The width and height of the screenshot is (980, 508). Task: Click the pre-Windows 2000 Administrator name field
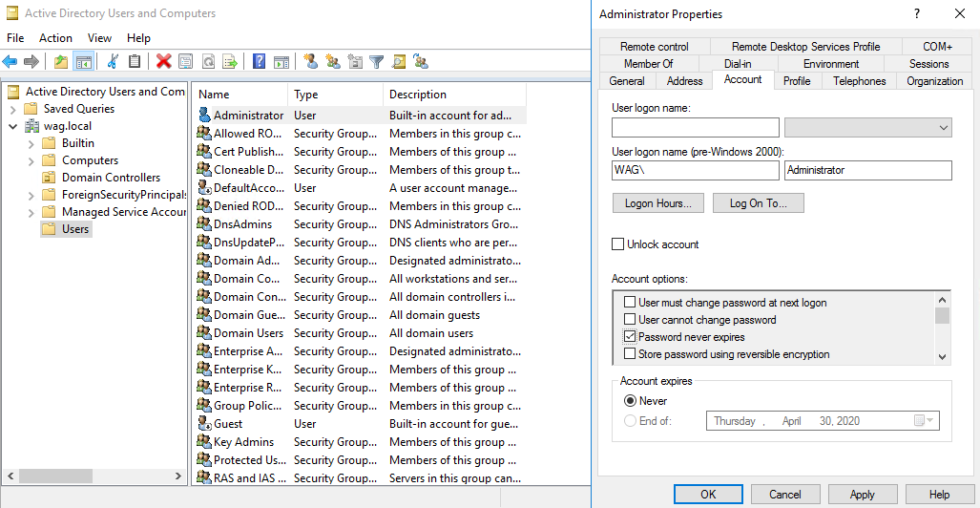click(x=868, y=170)
